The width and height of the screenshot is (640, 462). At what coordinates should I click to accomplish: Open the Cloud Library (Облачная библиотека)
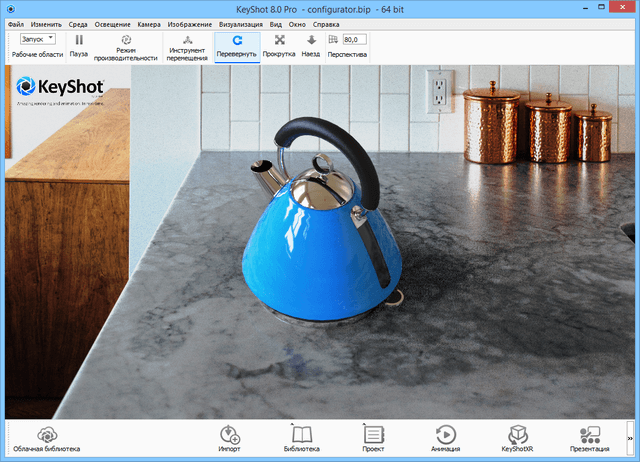[x=46, y=434]
